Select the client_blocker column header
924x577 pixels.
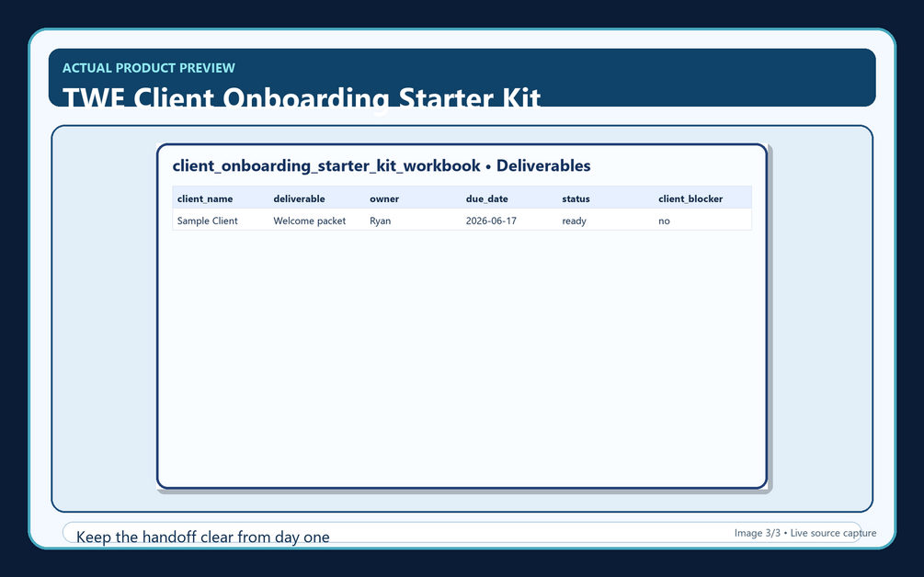690,199
